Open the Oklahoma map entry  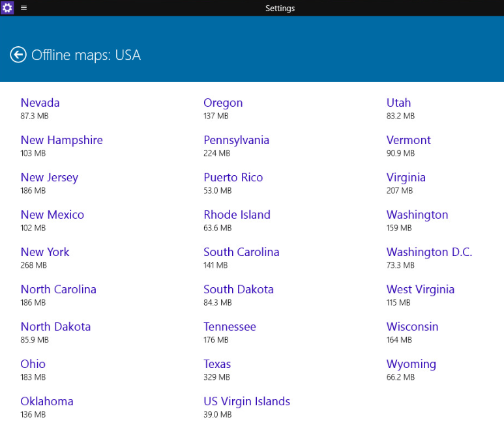point(47,401)
